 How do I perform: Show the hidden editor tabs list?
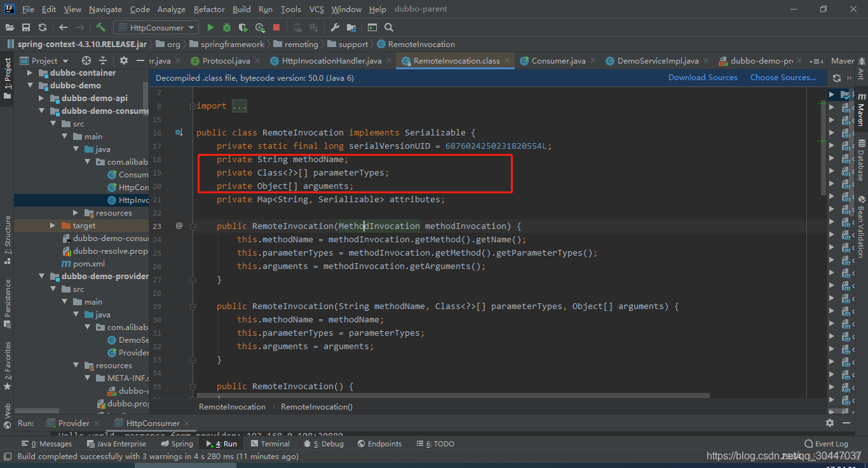point(816,61)
